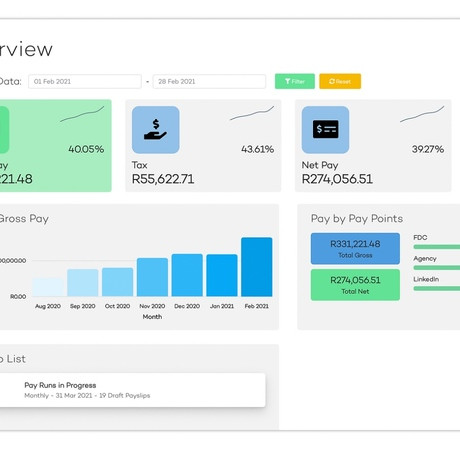Click the Agency pay point progress bar
Image resolution: width=460 pixels, height=460 pixels.
pos(437,268)
